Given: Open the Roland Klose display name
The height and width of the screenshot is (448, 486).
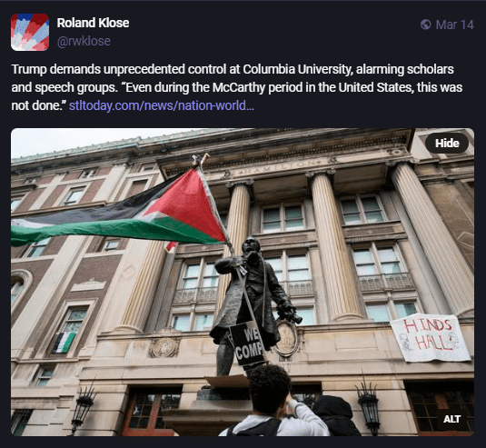Looking at the screenshot, I should pos(93,23).
